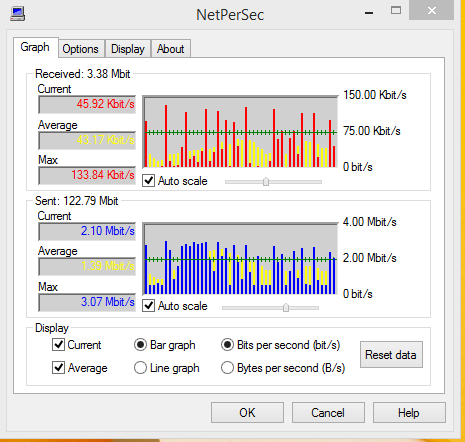465x442 pixels.
Task: Confirm with the OK button
Action: pos(247,413)
